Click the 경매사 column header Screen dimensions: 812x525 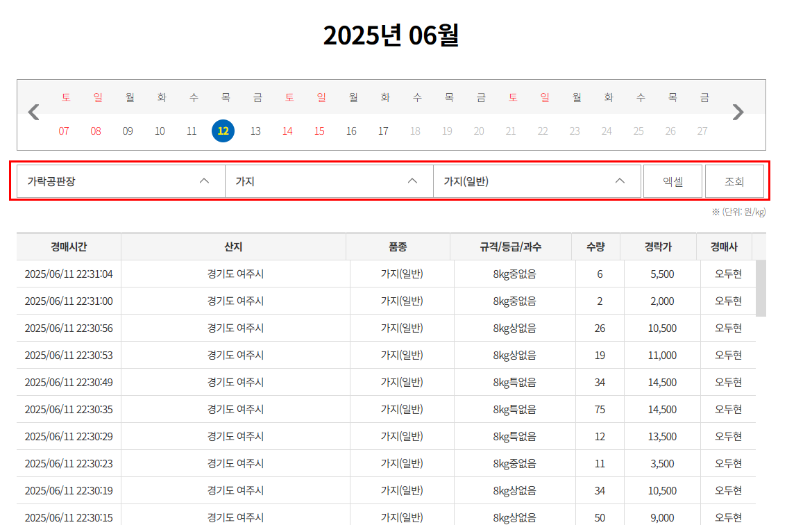(724, 247)
